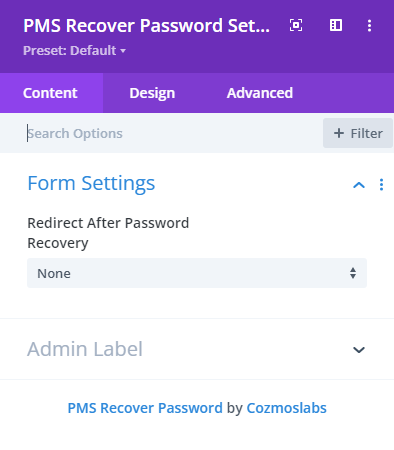394x450 pixels.
Task: Open the Redirect After Password Recovery select showing None
Action: pyautogui.click(x=197, y=273)
